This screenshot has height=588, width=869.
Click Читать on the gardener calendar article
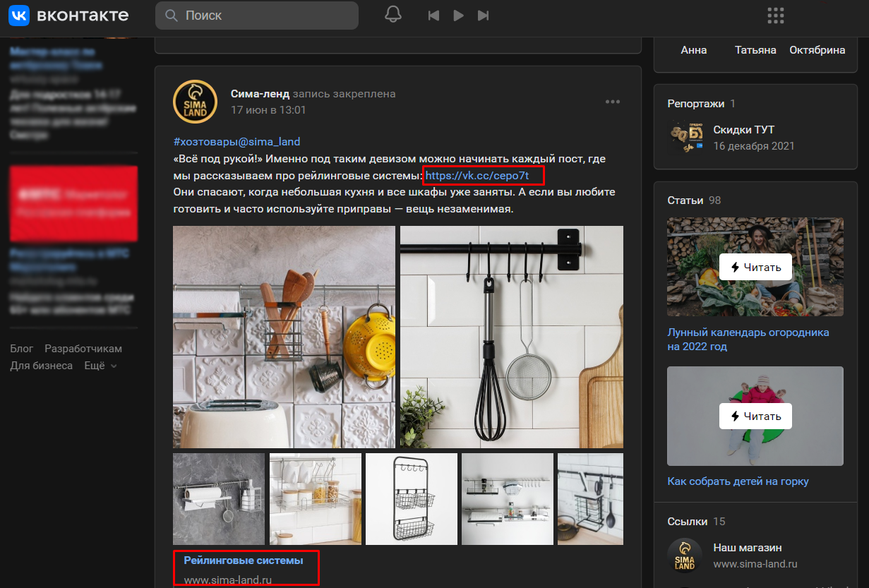(755, 267)
